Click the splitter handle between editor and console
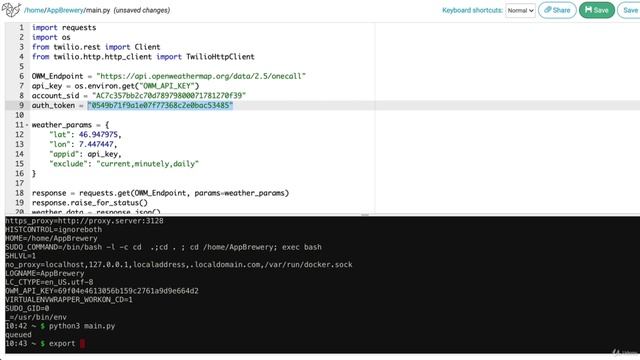 365,215
